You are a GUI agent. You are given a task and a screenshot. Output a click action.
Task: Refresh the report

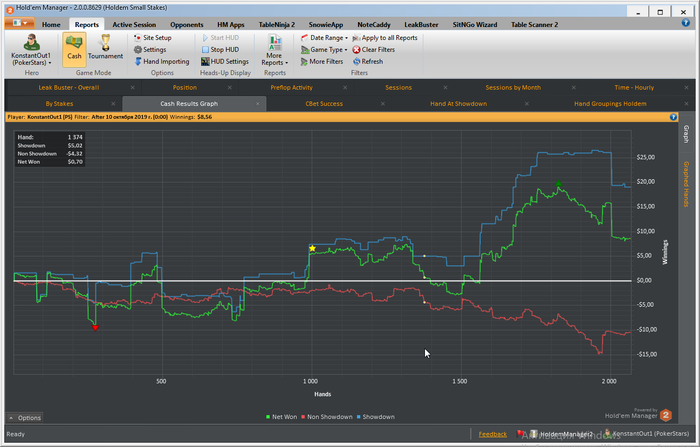pos(368,62)
